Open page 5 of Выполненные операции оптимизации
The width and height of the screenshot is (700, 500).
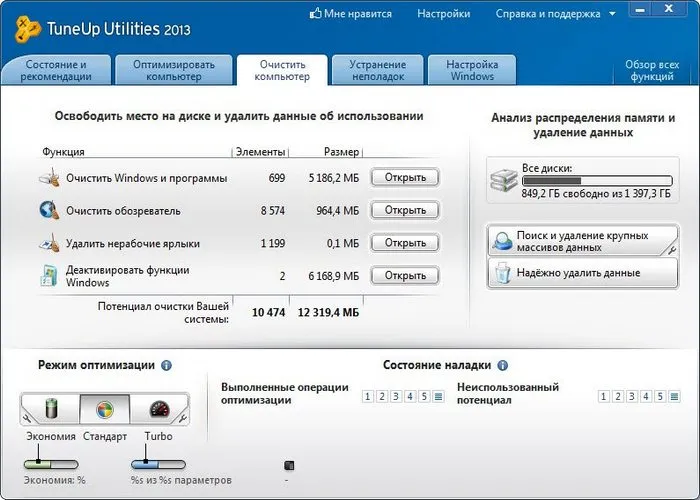coord(424,396)
